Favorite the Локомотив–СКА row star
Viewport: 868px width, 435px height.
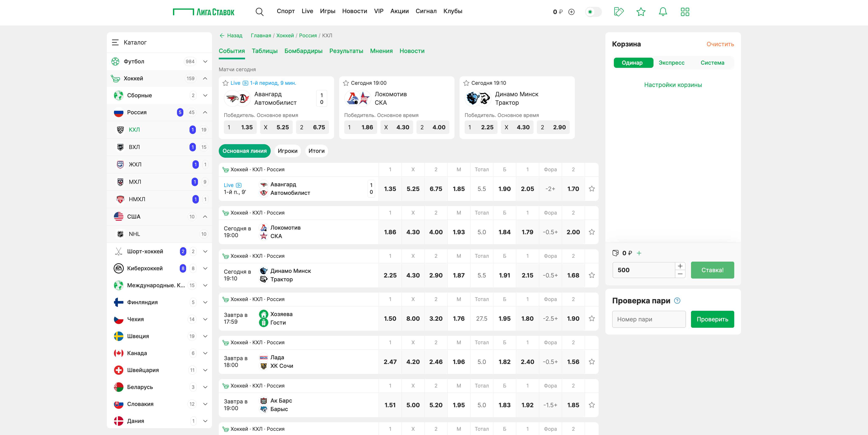[x=591, y=232]
